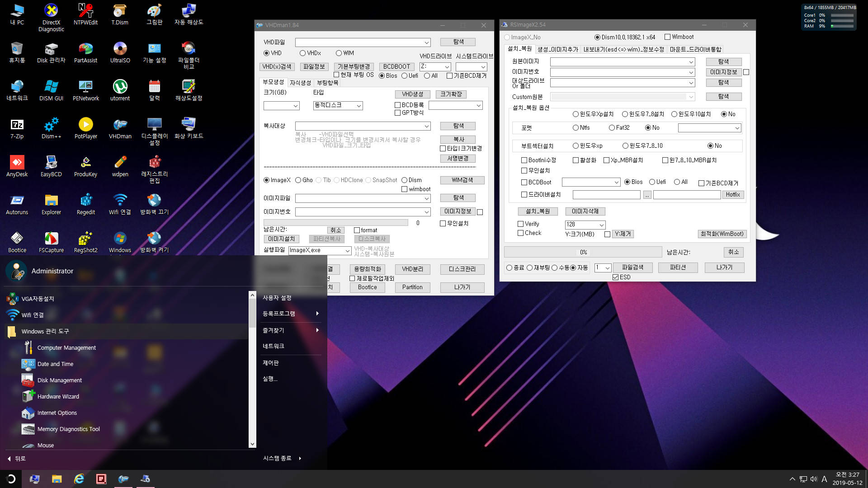This screenshot has height=488, width=868.
Task: Open the DirectX Diagnostic desktop icon
Action: point(51,18)
